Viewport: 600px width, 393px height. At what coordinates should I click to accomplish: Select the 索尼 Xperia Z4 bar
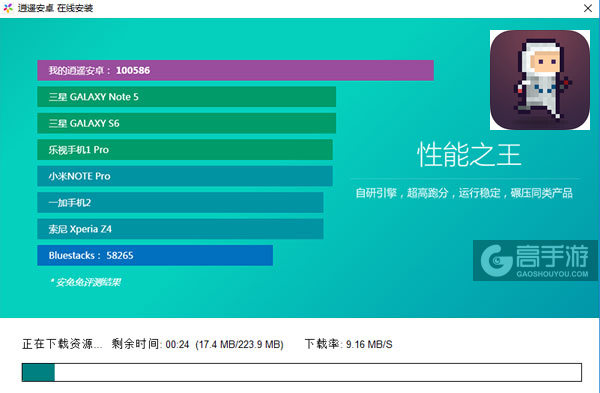click(x=180, y=229)
